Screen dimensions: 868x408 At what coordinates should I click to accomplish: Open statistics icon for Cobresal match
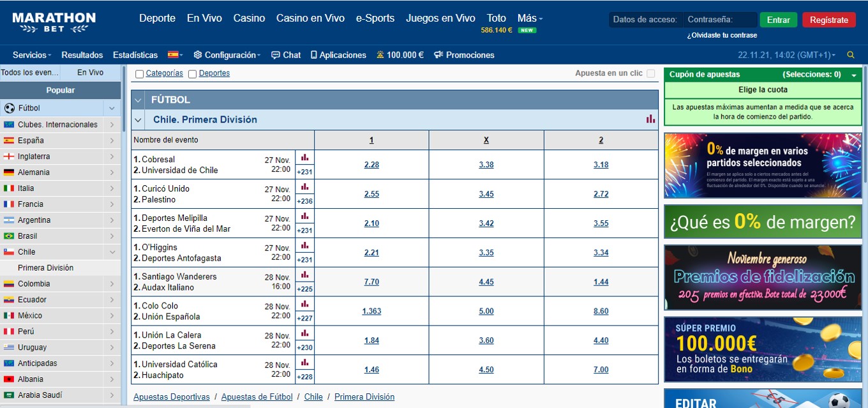point(304,157)
